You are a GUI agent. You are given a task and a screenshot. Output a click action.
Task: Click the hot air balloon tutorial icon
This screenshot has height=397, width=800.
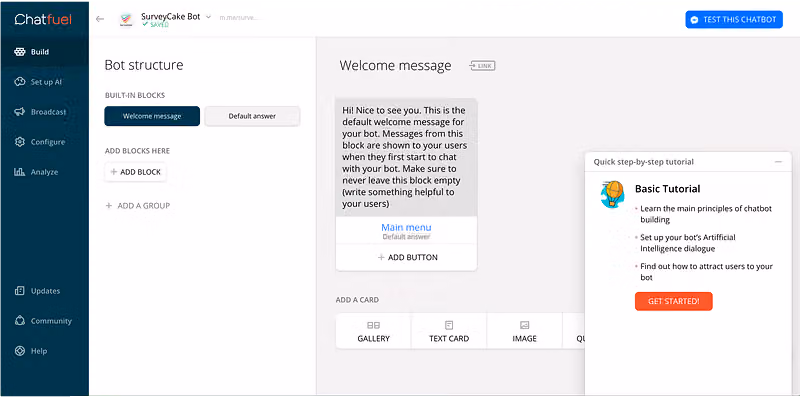(612, 194)
